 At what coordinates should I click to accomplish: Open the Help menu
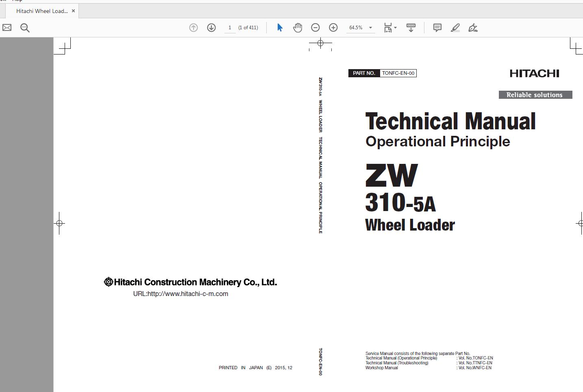[17, 1]
